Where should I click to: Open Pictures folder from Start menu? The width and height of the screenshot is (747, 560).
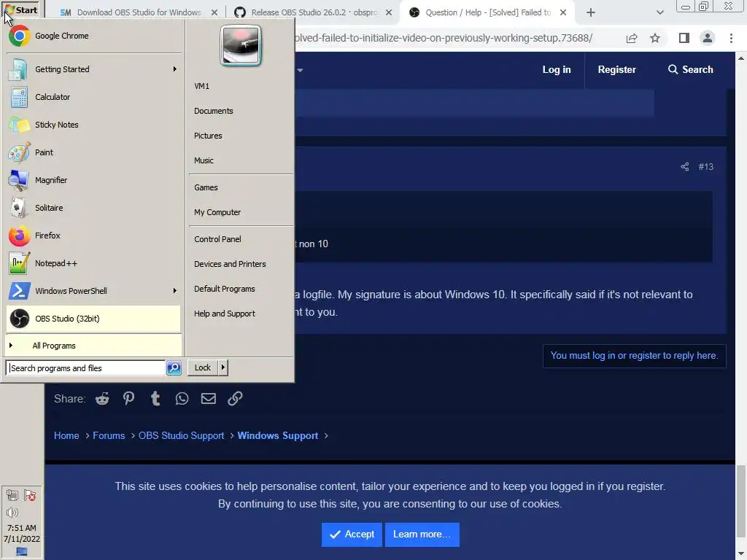[x=208, y=136]
